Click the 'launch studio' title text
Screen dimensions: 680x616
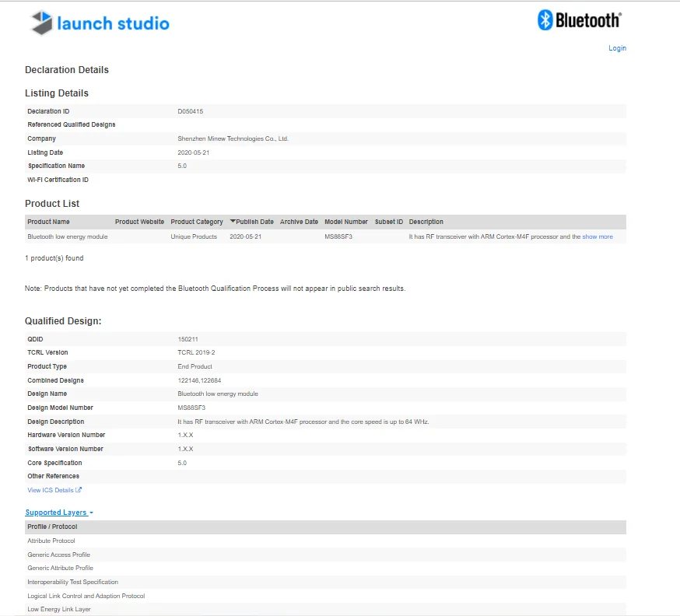[x=113, y=23]
